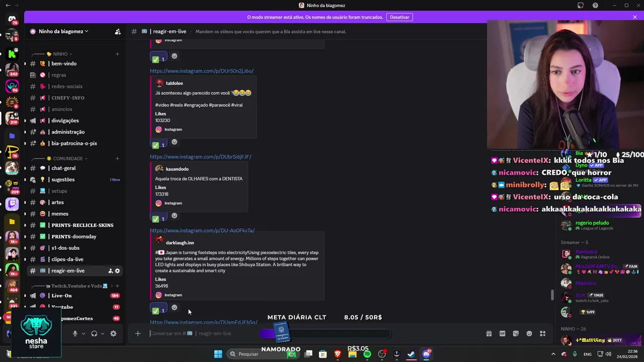Open headphone output options arrow
The image size is (644, 362).
103,333
